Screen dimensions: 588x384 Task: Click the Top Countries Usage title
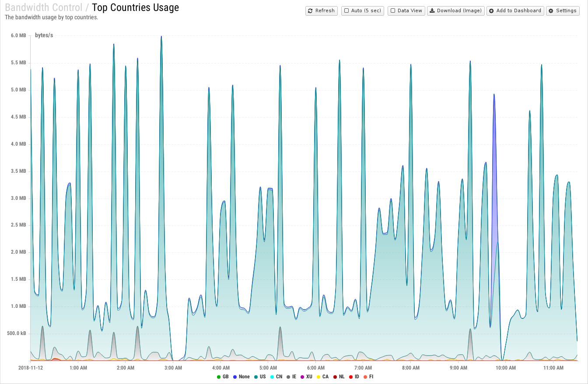coord(136,8)
